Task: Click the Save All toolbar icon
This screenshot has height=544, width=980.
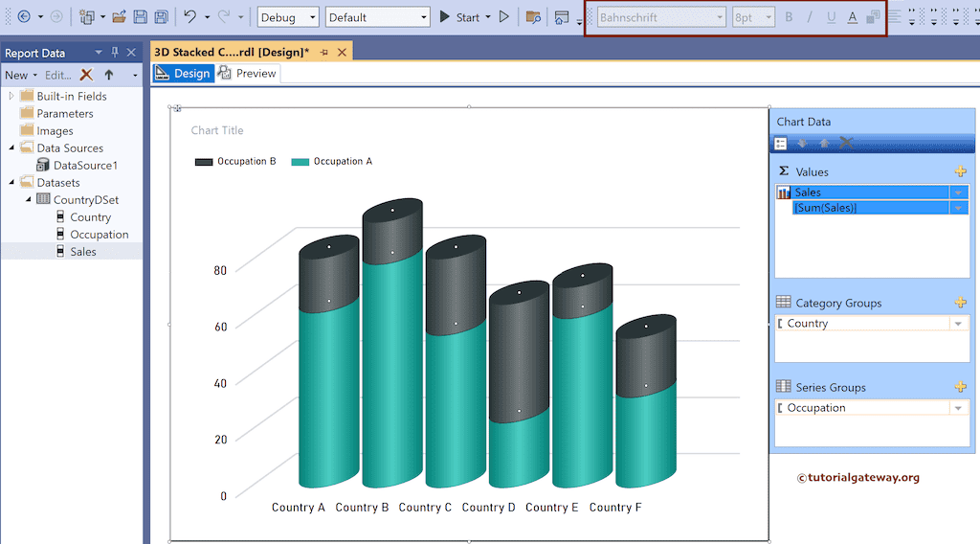Action: pos(161,17)
